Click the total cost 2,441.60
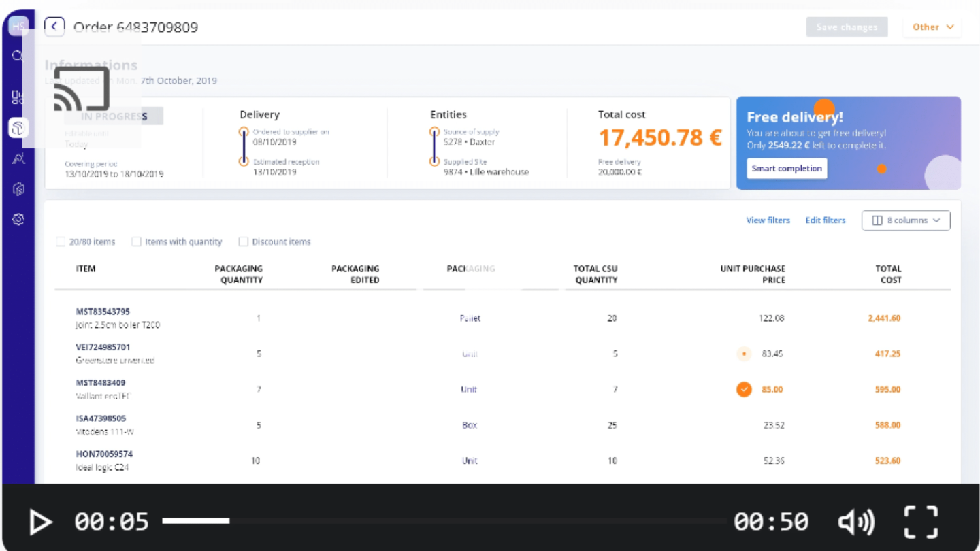 884,318
